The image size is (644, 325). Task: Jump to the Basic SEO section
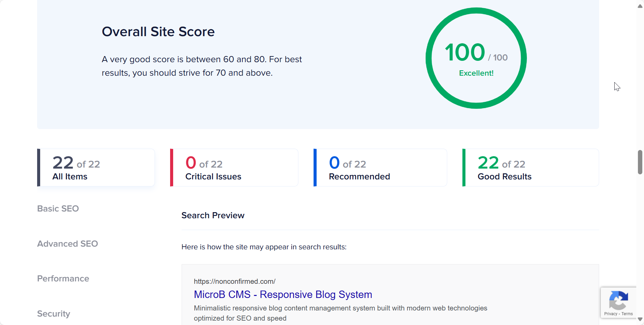(x=58, y=209)
